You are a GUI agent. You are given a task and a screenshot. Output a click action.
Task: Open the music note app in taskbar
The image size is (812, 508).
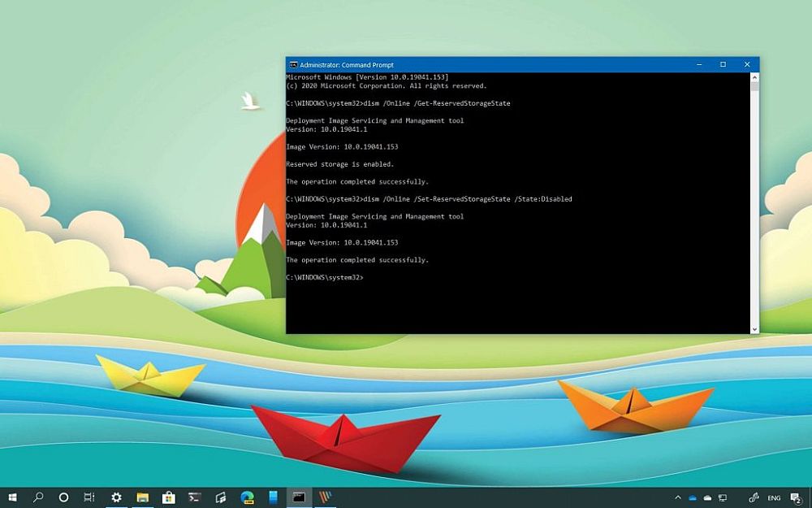pos(221,497)
